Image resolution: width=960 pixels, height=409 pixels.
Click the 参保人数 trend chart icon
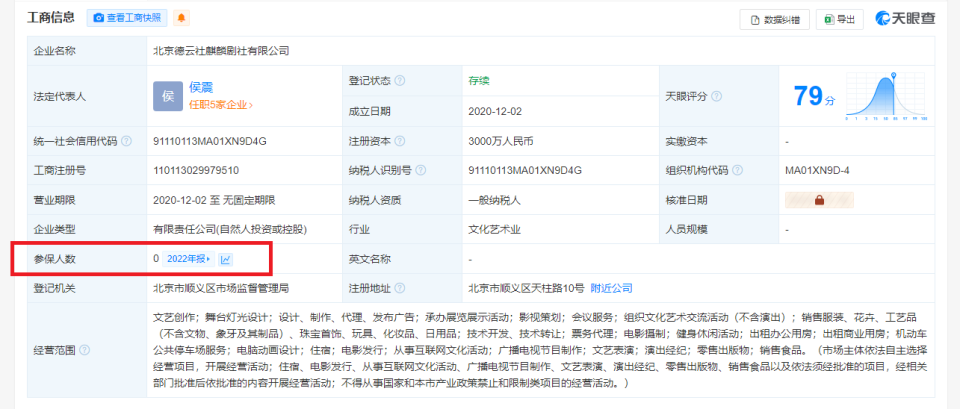[226, 259]
